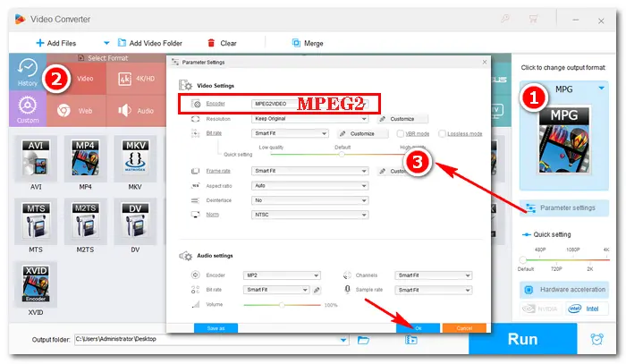Switch to the Audio format category

coord(136,111)
